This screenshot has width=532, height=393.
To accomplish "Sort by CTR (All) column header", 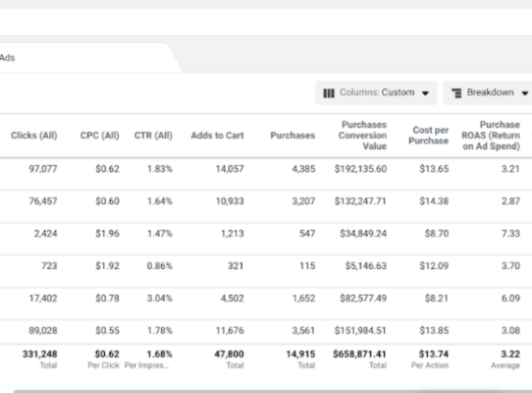I will (153, 136).
